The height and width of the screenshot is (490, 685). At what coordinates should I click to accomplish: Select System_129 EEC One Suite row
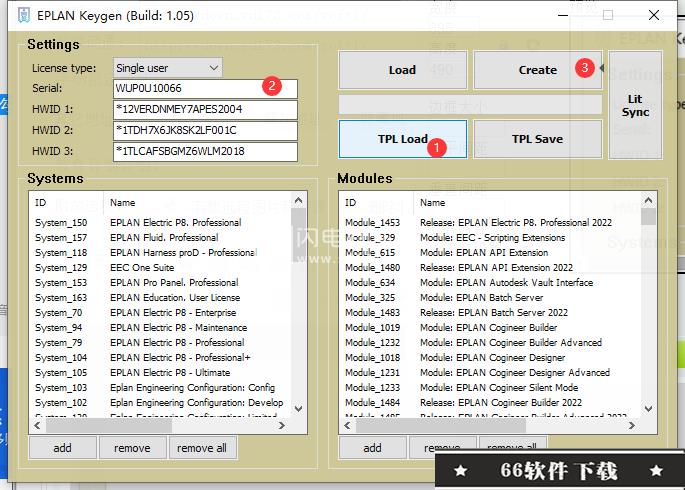coord(161,268)
